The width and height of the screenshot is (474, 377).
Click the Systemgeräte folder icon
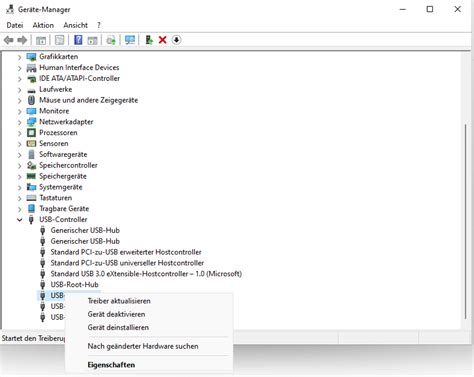pyautogui.click(x=31, y=187)
